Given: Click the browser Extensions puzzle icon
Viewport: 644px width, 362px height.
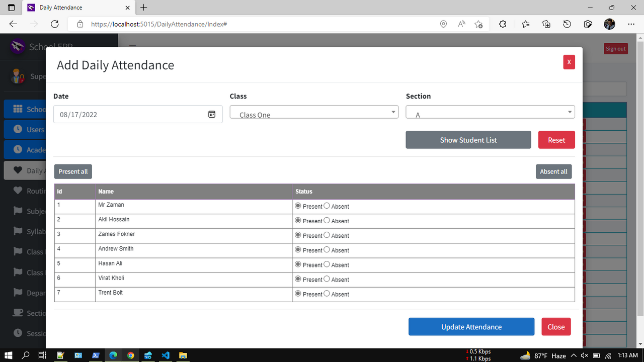Looking at the screenshot, I should [502, 24].
